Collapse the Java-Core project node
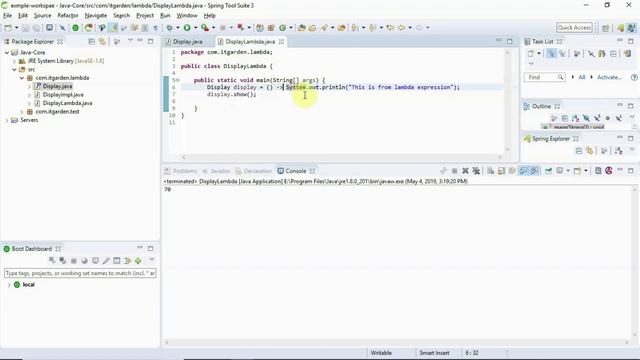Viewport: 640px width, 360px height. click(x=7, y=53)
